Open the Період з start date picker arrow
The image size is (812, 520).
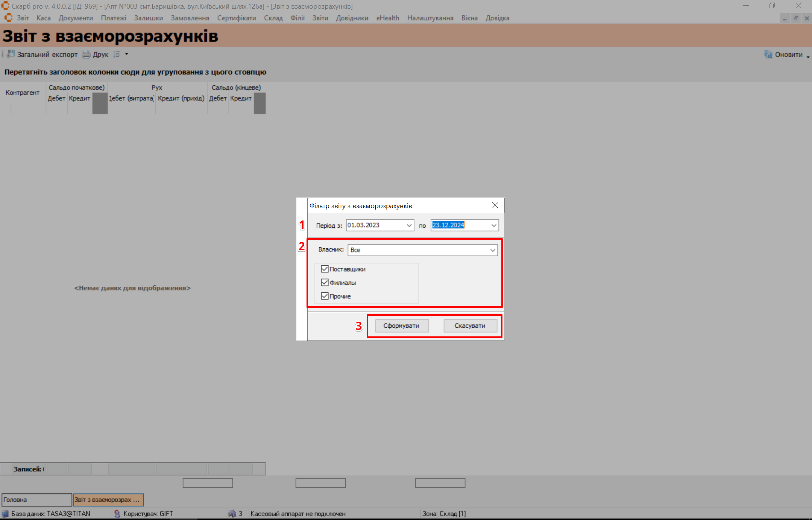coord(409,225)
